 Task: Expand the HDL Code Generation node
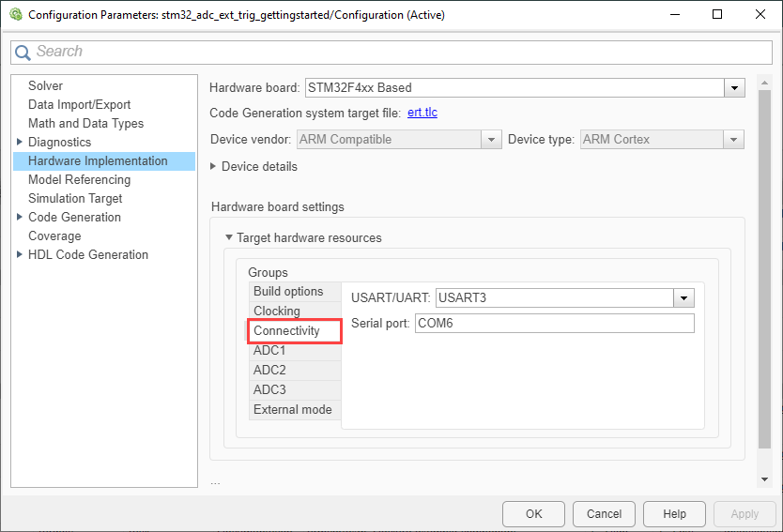pos(20,254)
